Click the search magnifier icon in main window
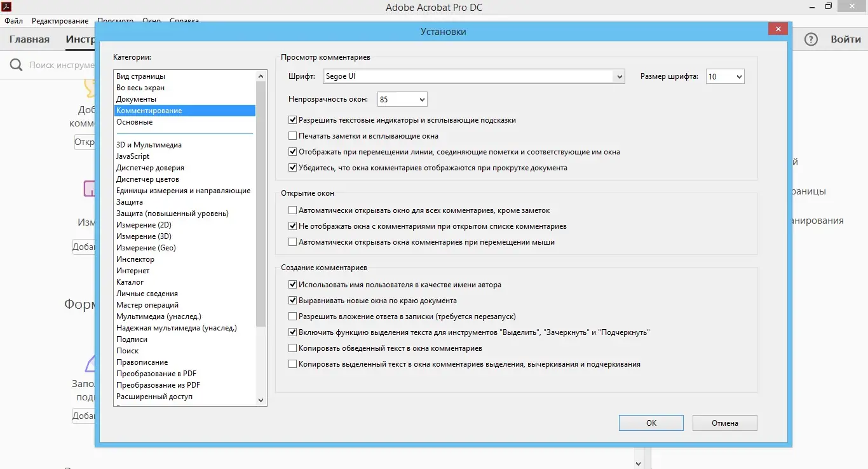The width and height of the screenshot is (868, 469). (17, 65)
